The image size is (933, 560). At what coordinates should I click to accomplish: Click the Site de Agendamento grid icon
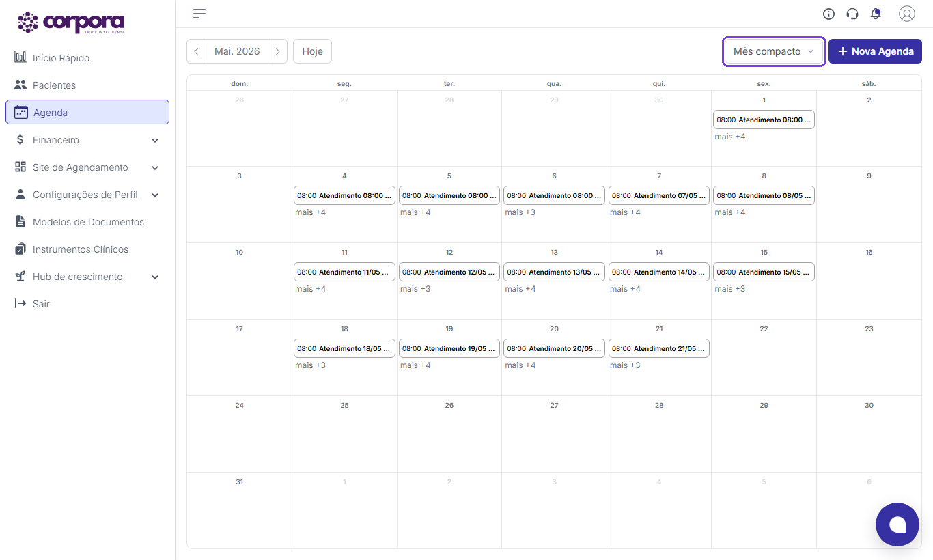pos(20,167)
